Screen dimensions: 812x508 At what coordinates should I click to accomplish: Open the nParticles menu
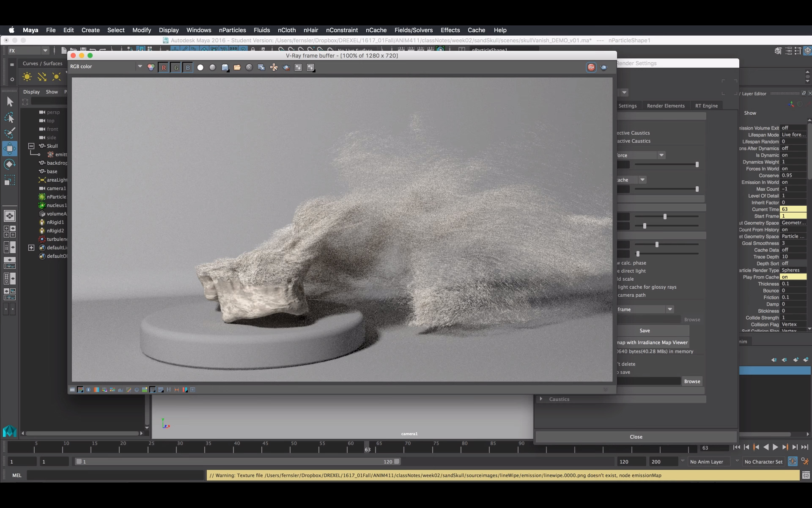point(232,30)
